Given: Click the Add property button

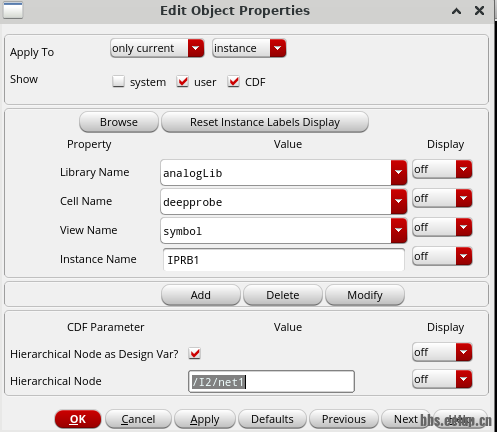Looking at the screenshot, I should [201, 295].
